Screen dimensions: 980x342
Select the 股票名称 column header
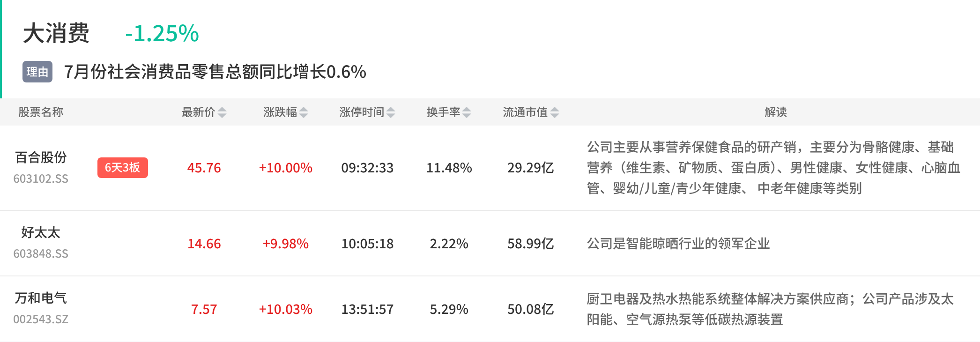tap(41, 112)
